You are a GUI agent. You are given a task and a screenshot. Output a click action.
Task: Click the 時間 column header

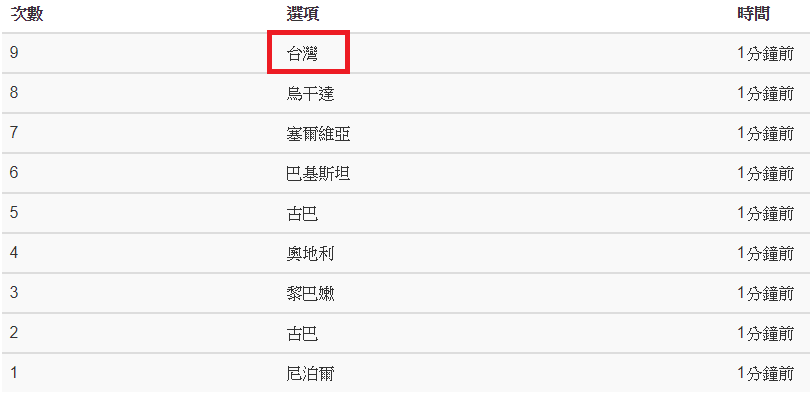754,14
